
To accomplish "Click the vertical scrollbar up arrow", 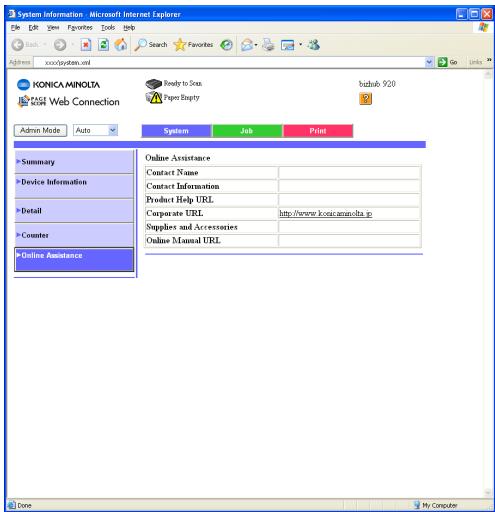I will pyautogui.click(x=488, y=74).
